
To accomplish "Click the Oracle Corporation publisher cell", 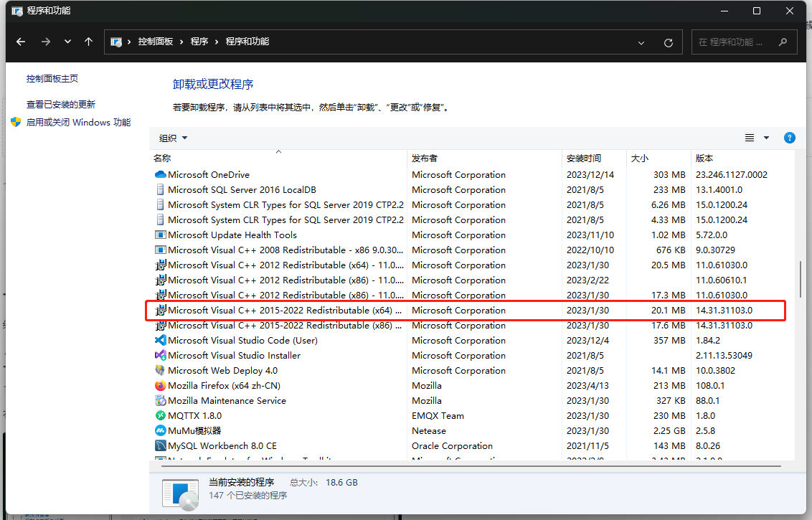I will point(452,445).
